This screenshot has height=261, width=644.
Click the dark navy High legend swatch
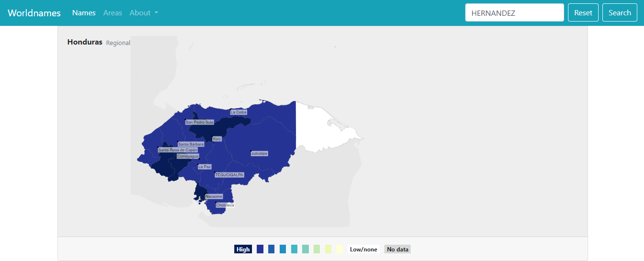click(243, 249)
